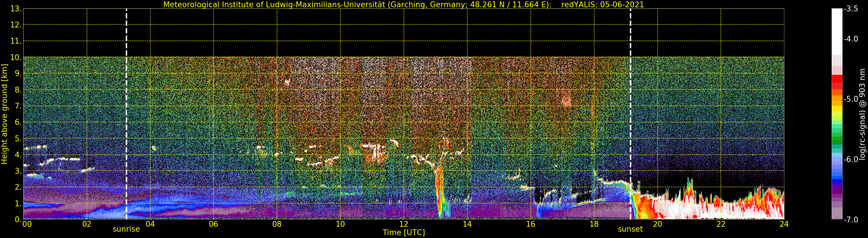868x238 pixels.
Task: Click height axis tick label 7
Action: tap(18, 106)
